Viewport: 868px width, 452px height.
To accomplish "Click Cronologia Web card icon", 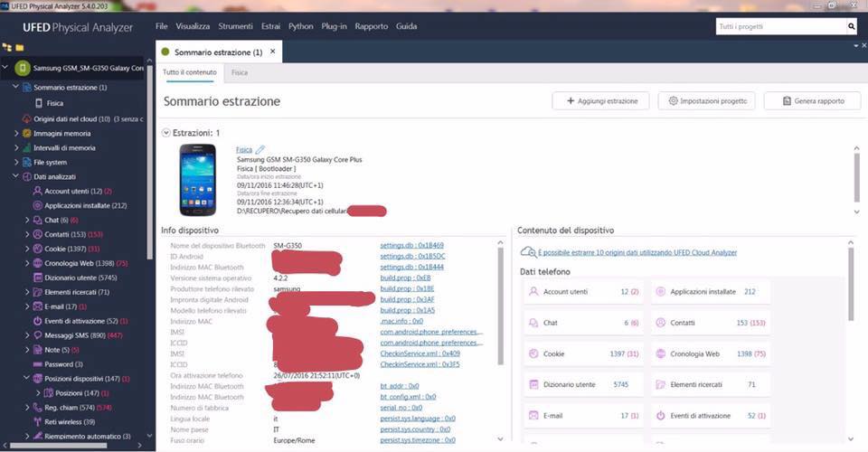I will [660, 353].
